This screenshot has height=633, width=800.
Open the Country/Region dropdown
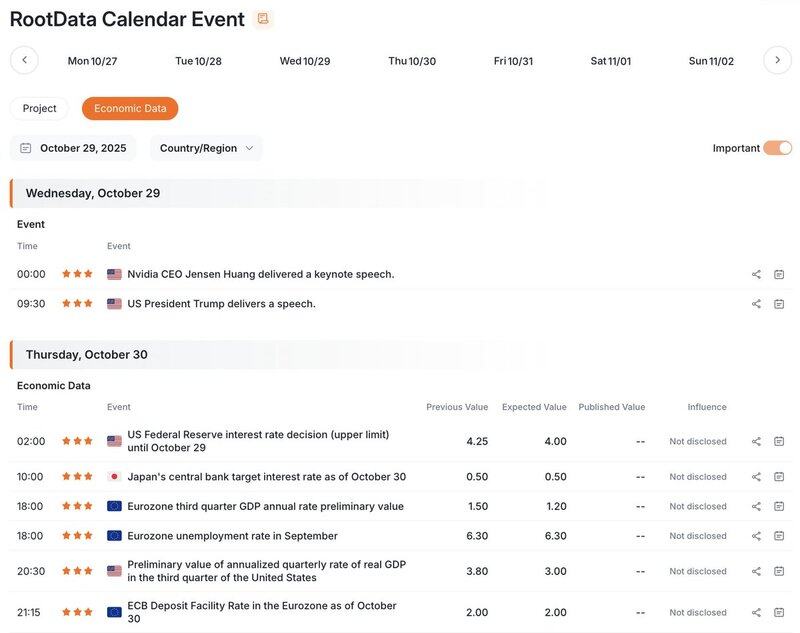(x=206, y=148)
